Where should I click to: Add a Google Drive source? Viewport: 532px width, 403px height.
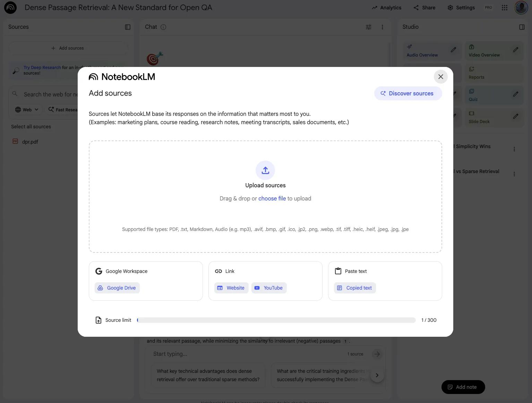(117, 288)
